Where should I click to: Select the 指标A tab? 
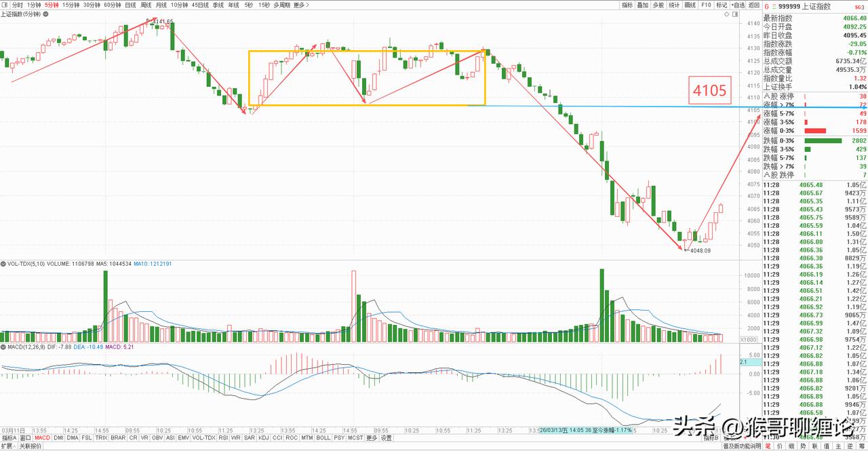9,438
